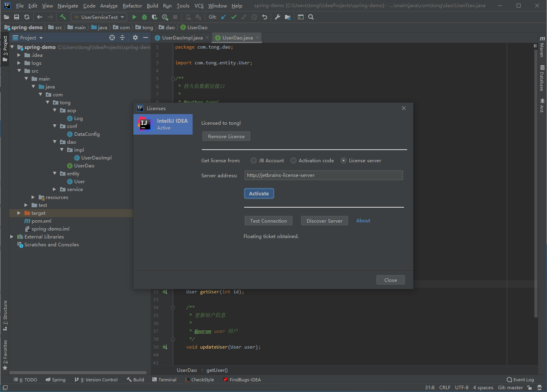The width and height of the screenshot is (547, 392).
Task: Click the locate-in-project crosshair icon
Action: point(112,38)
